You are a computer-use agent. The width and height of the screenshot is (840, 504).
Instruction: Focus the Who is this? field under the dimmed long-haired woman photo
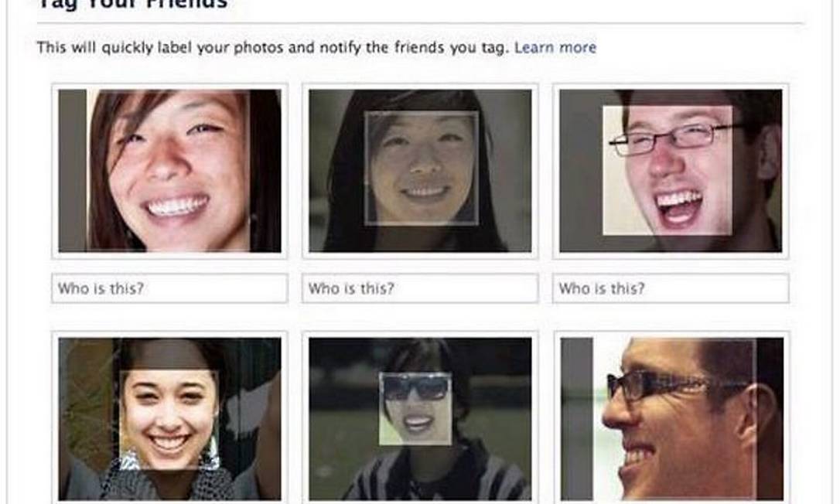pyautogui.click(x=420, y=288)
